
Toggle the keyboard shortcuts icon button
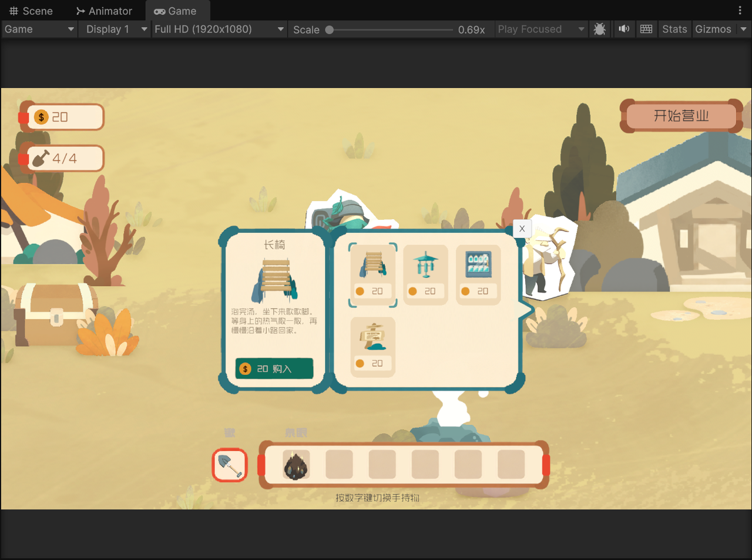click(646, 29)
